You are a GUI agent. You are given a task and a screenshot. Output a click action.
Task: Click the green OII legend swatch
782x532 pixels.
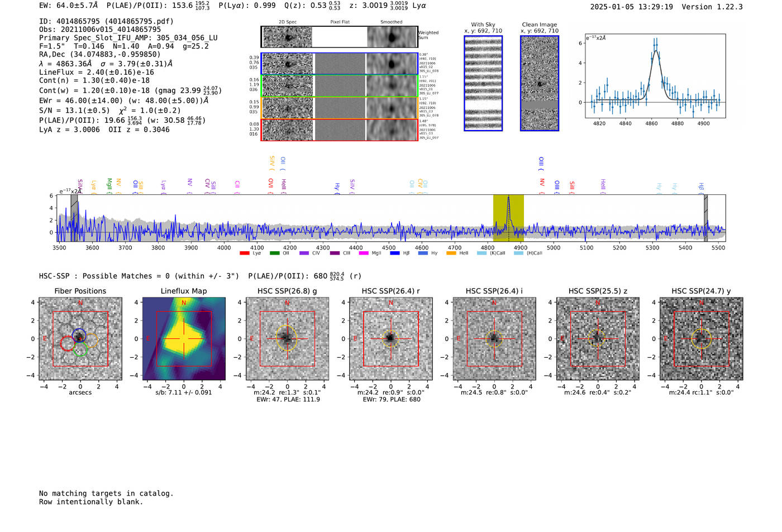click(274, 253)
